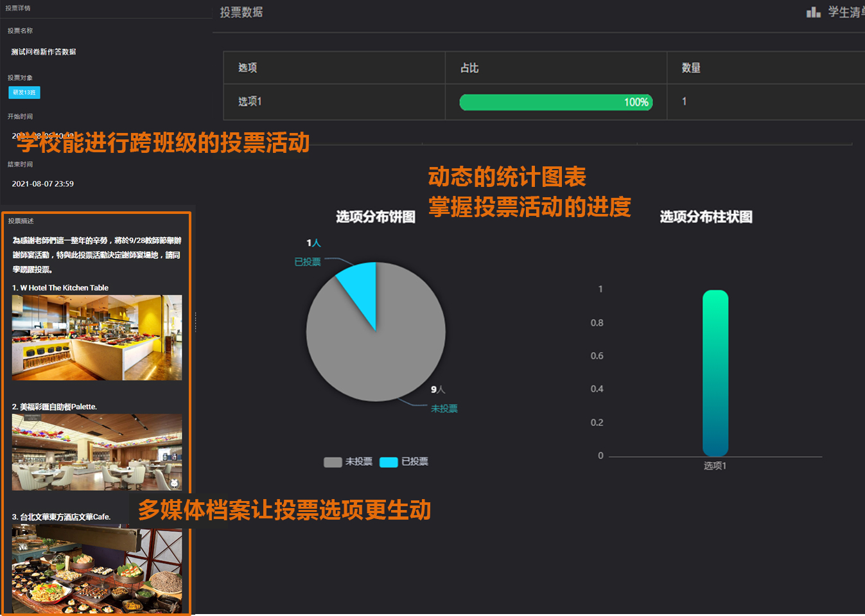
Task: Click the rabbit watermark icon on Palette photo
Action: point(173,482)
